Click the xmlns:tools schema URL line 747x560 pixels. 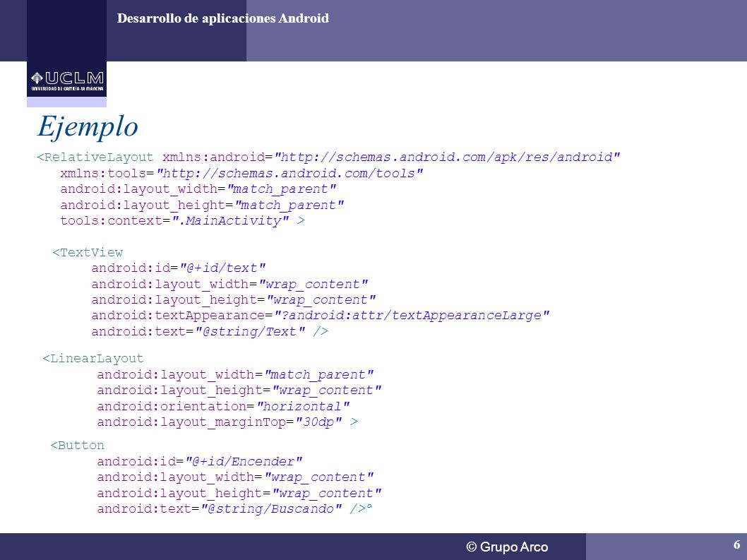pyautogui.click(x=241, y=173)
